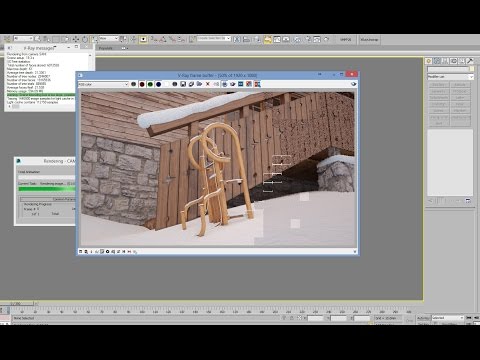Click the first modifier set button in command panel
The height and width of the screenshot is (360, 480).
click(x=439, y=85)
